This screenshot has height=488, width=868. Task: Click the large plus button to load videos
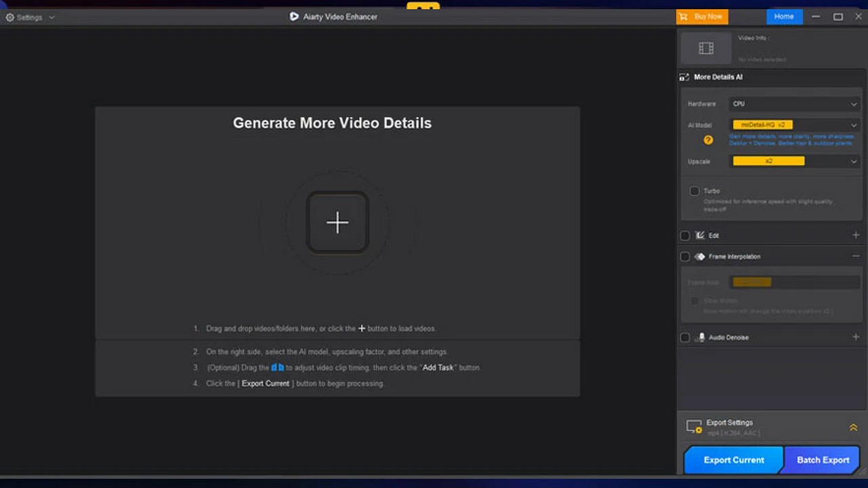click(337, 222)
